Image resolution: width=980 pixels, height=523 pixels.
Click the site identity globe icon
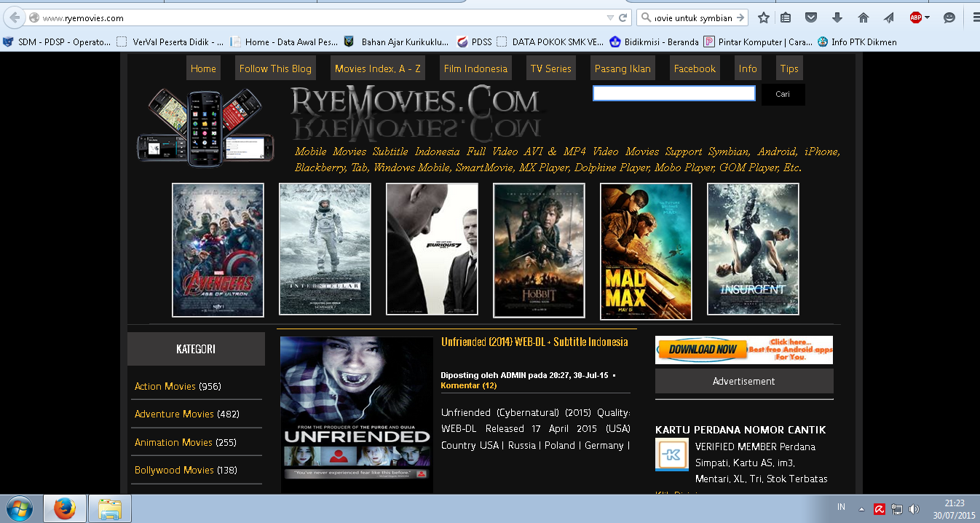click(x=33, y=17)
